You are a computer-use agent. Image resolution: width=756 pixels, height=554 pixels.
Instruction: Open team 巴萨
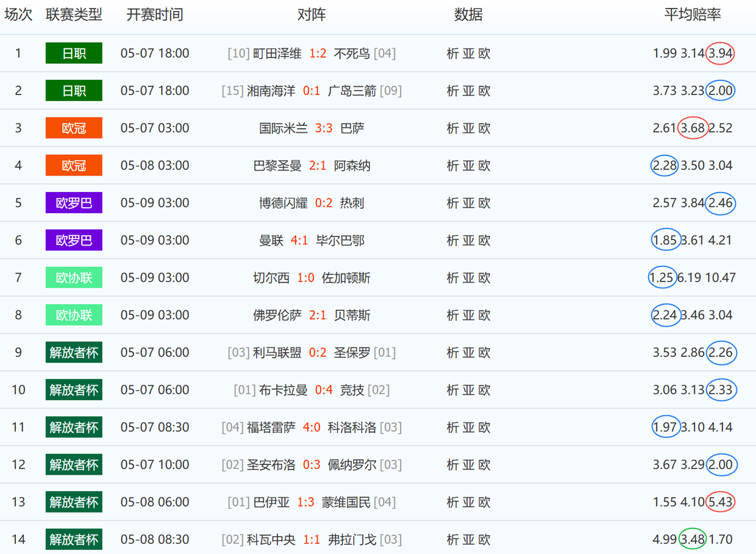(x=352, y=129)
